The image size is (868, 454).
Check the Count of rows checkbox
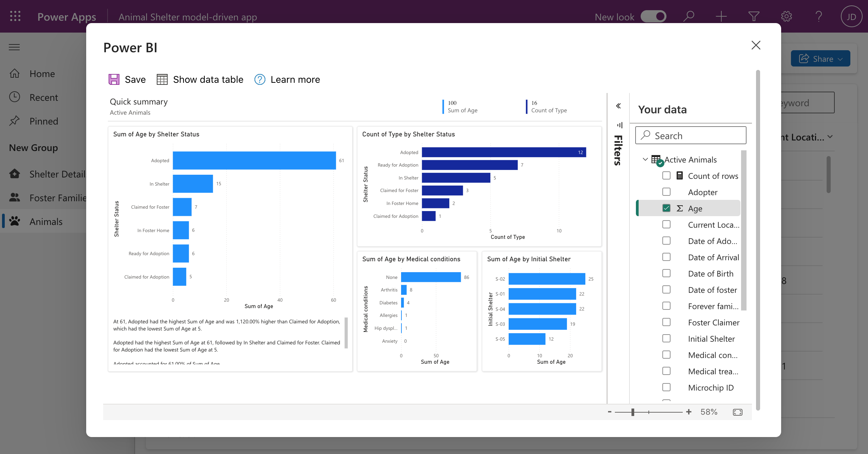click(666, 176)
